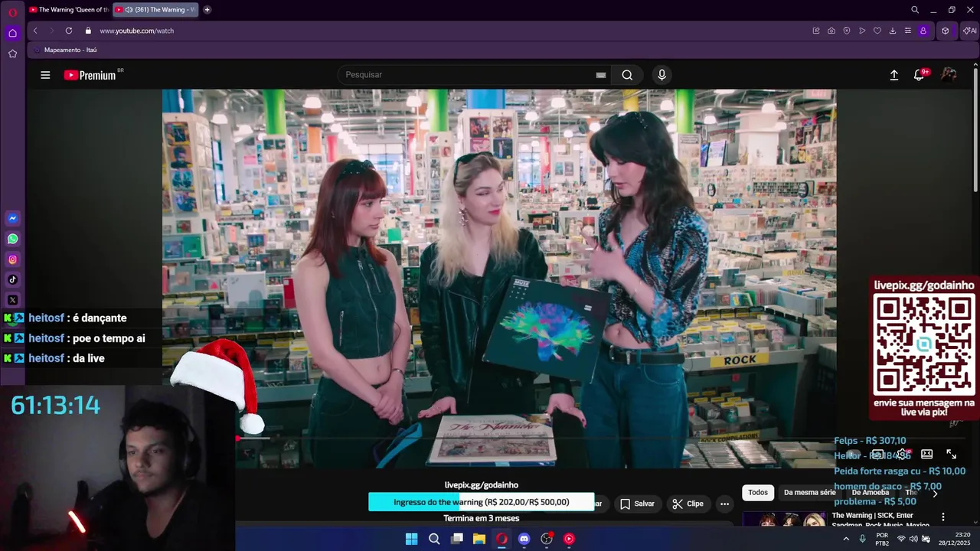980x551 pixels.
Task: Expand more filter chips with the right arrow
Action: tap(934, 493)
